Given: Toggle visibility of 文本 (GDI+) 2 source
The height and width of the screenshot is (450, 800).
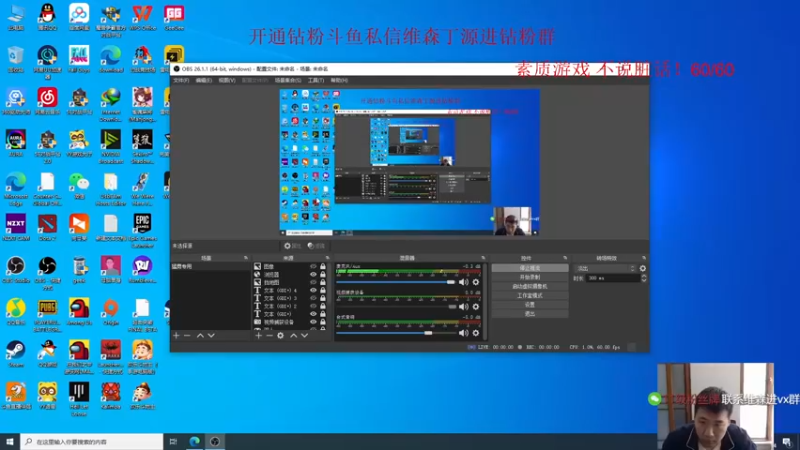Looking at the screenshot, I should (x=313, y=306).
